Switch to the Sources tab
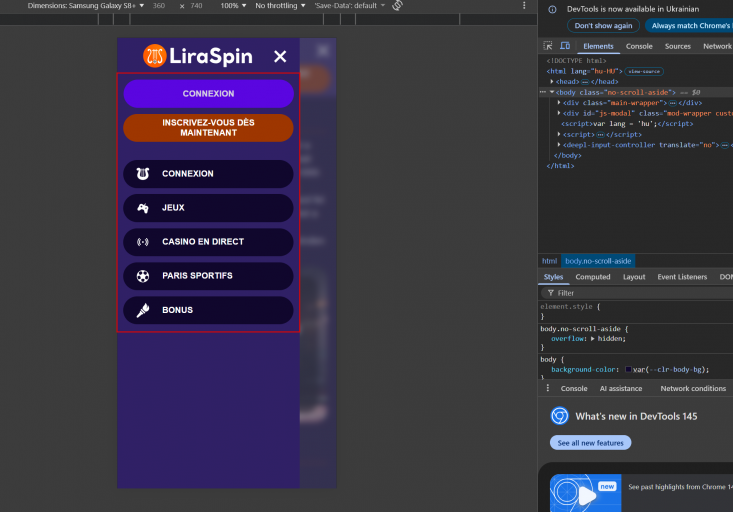 [677, 46]
